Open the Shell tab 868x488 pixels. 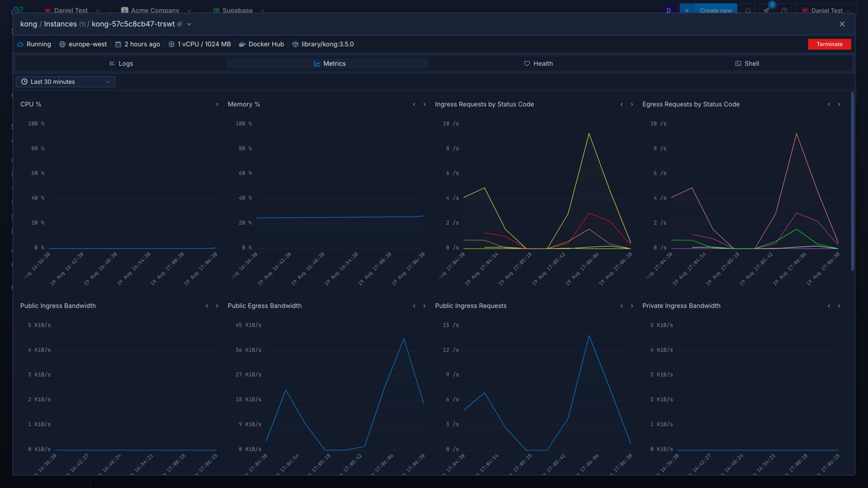pyautogui.click(x=747, y=64)
